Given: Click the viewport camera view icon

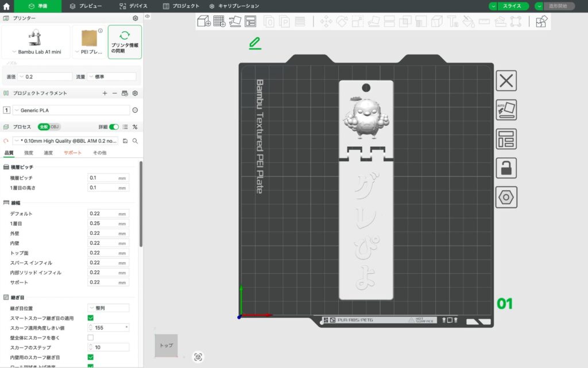Looking at the screenshot, I should click(198, 357).
